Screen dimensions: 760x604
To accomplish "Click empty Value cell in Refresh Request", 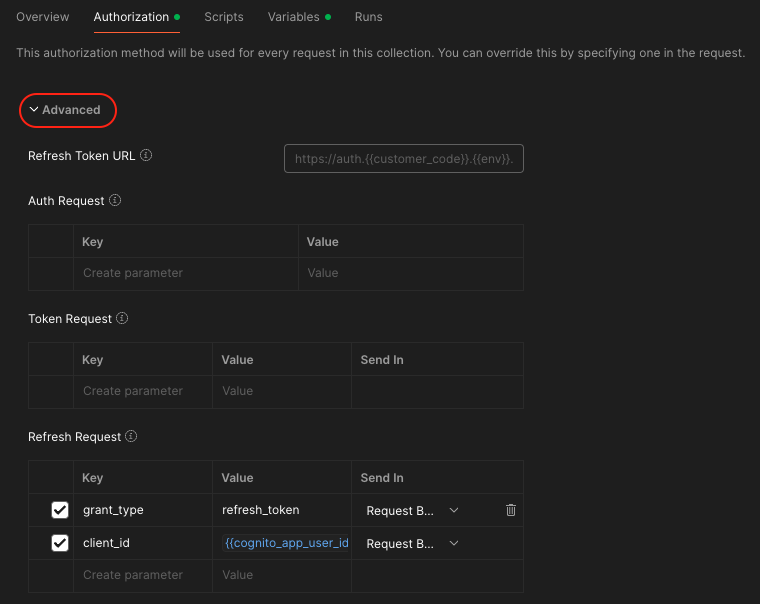I will coord(282,575).
